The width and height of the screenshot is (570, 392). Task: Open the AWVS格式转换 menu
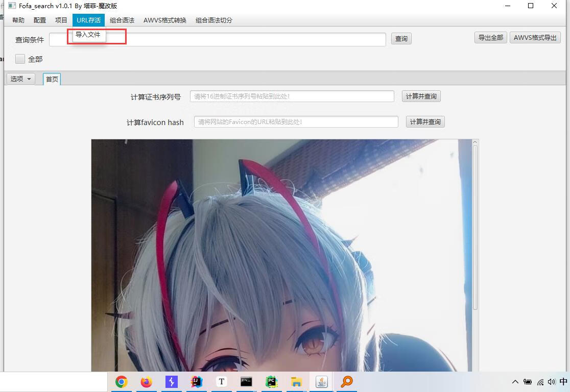point(164,20)
